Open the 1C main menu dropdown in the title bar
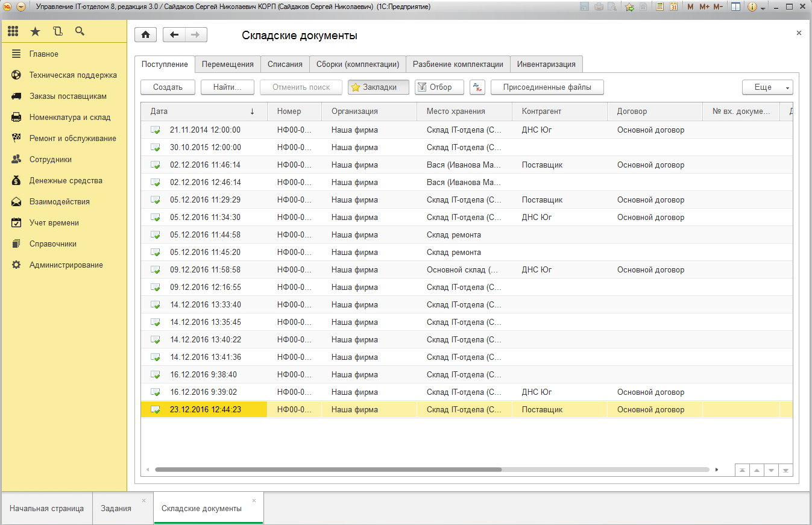The width and height of the screenshot is (812, 525). tap(21, 7)
